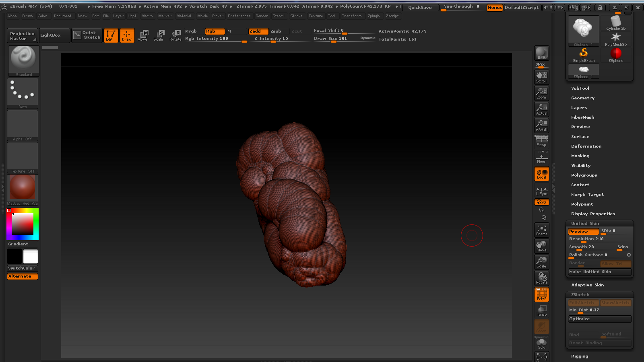The width and height of the screenshot is (644, 362).
Task: Toggle Solo mode
Action: tap(541, 343)
